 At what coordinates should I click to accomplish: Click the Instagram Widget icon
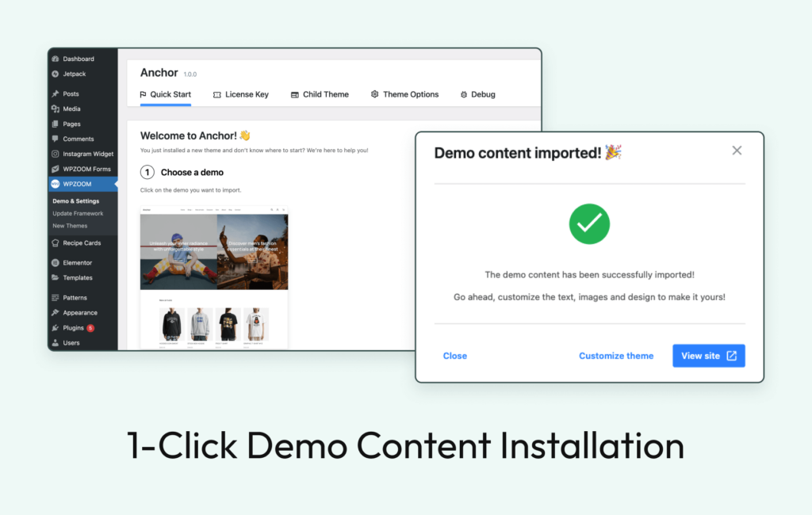click(56, 154)
